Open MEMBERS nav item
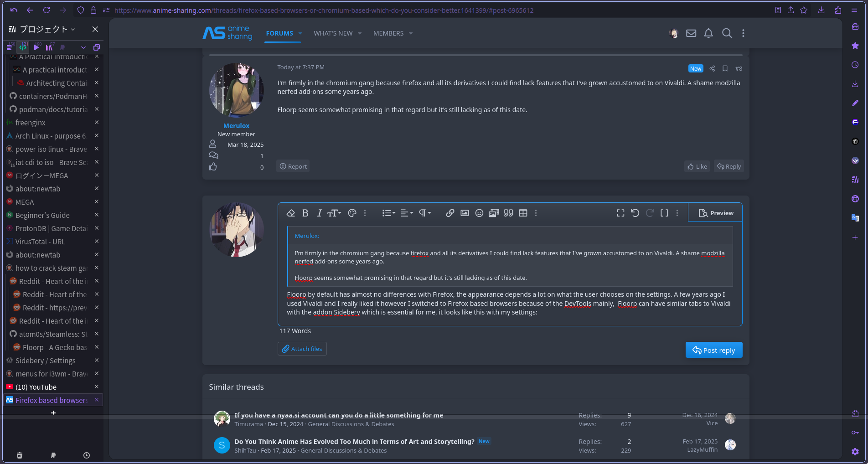The height and width of the screenshot is (464, 868). point(388,33)
